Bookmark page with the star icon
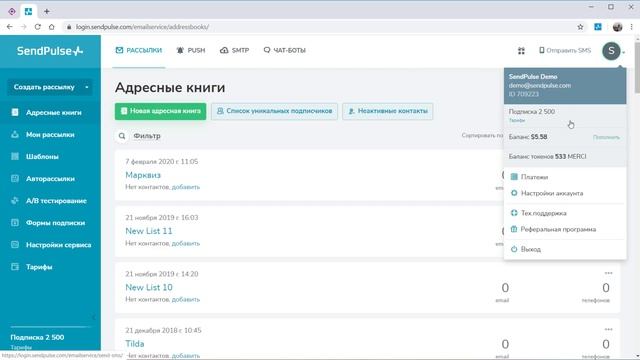Screen dimensions: 640x360 [x=580, y=27]
